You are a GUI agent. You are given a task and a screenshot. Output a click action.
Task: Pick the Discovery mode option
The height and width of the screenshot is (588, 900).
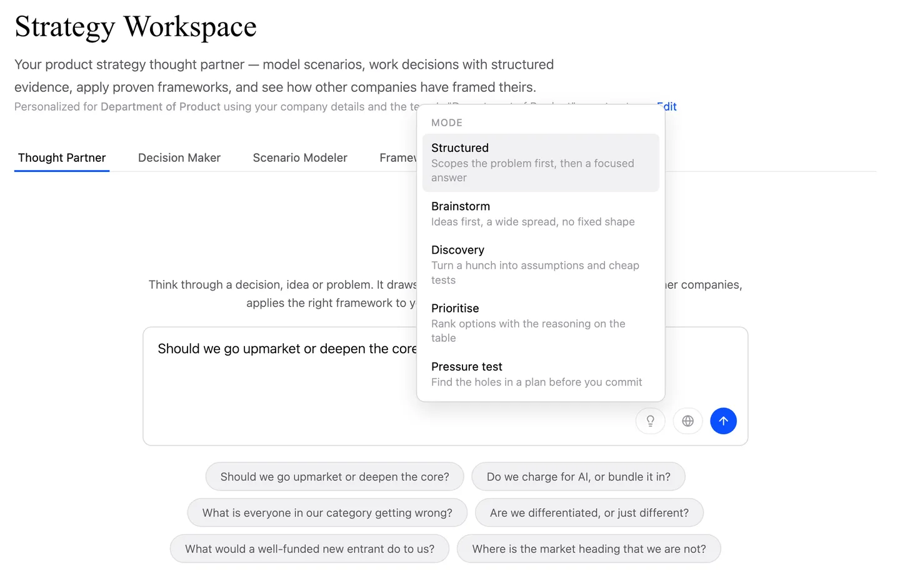[541, 265]
